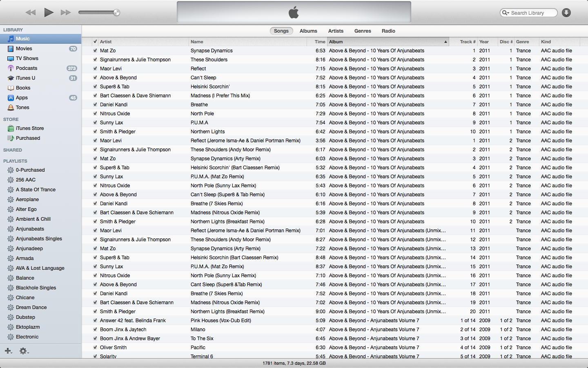The image size is (588, 368).
Task: Sort by the Track # column header
Action: tap(463, 42)
